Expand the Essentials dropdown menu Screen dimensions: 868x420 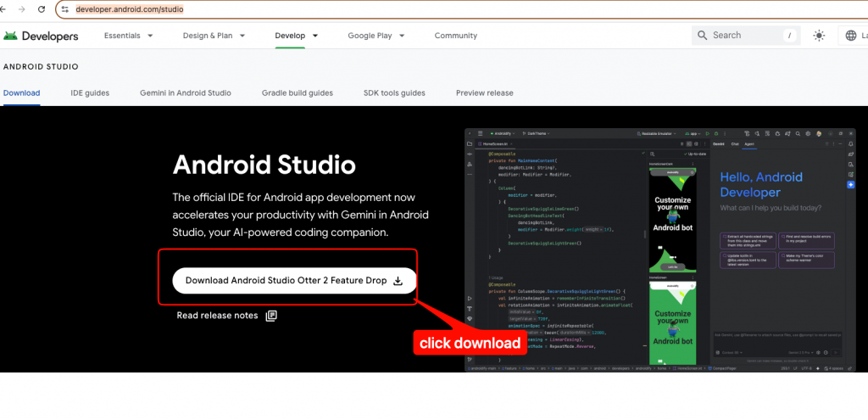tap(129, 36)
